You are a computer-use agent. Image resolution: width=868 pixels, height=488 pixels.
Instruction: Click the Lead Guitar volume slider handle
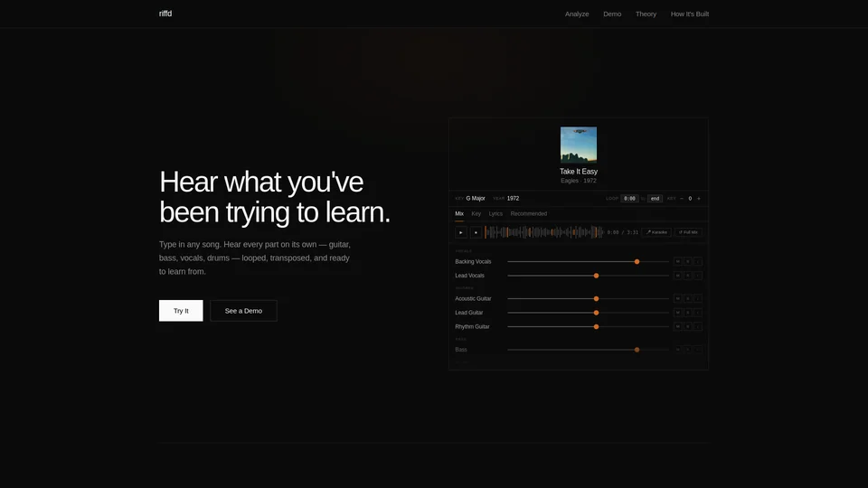(596, 313)
